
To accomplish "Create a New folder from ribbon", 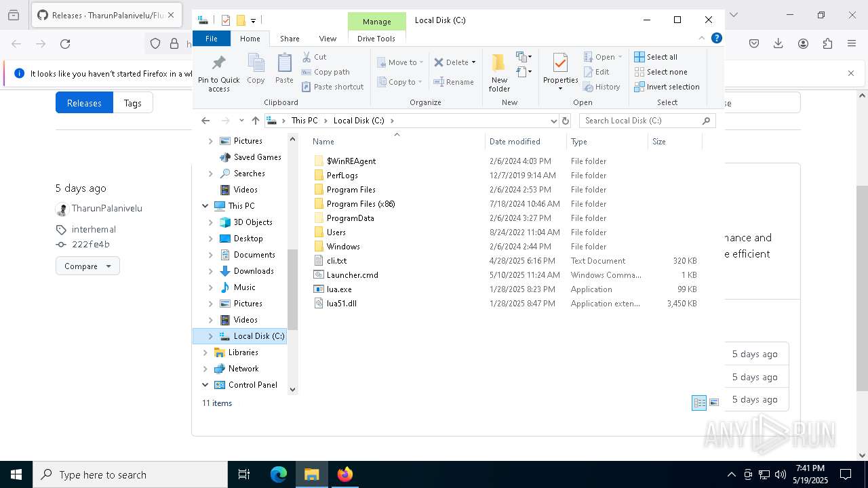I will [499, 72].
